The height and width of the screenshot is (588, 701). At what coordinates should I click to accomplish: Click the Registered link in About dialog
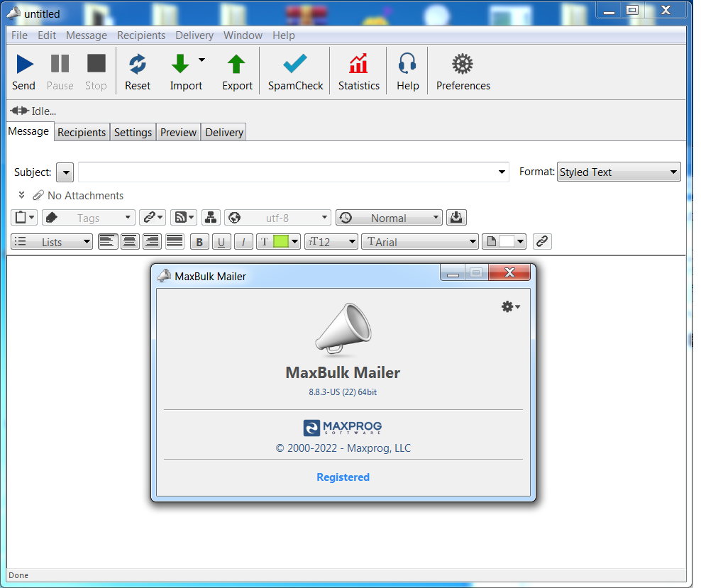343,477
